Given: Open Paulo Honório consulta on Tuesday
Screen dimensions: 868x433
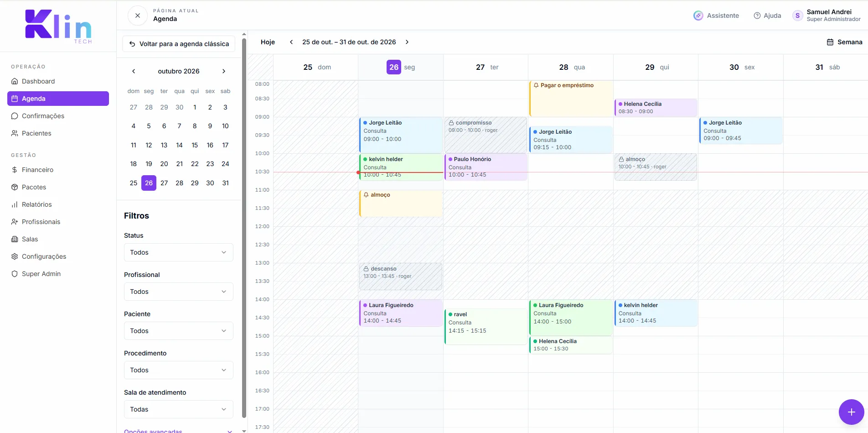Looking at the screenshot, I should coord(486,167).
